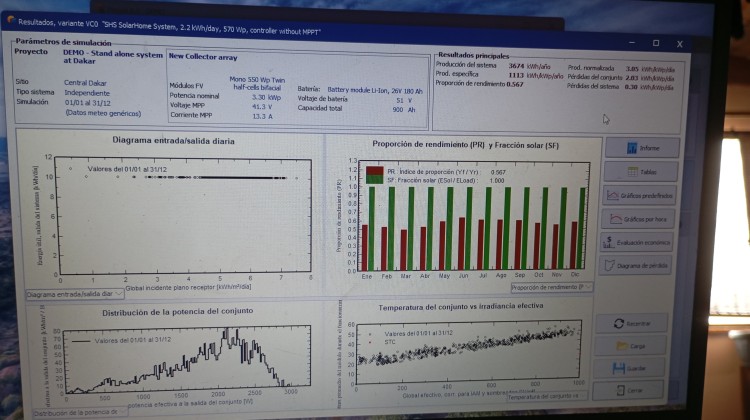Select 'DEMO - Stand alone system at Dakar' text

click(113, 57)
